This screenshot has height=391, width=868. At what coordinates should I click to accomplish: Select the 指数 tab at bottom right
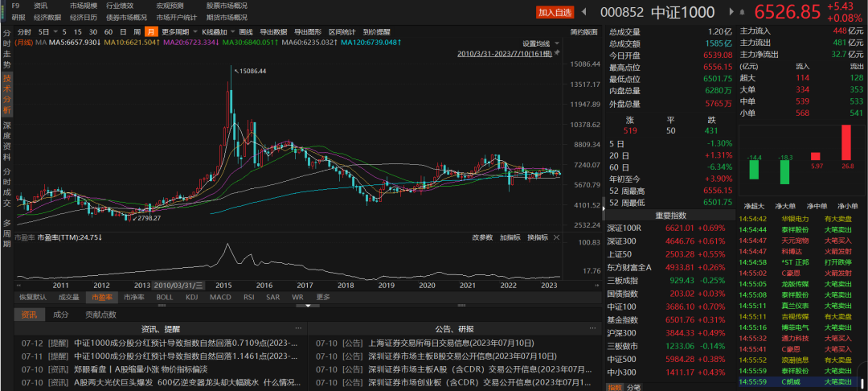615,387
